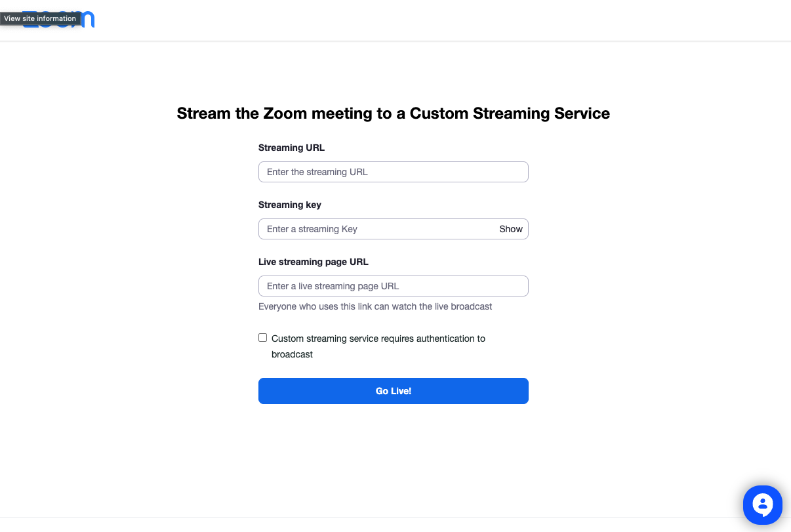
Task: Click the helper text about watching live broadcast
Action: coord(375,306)
